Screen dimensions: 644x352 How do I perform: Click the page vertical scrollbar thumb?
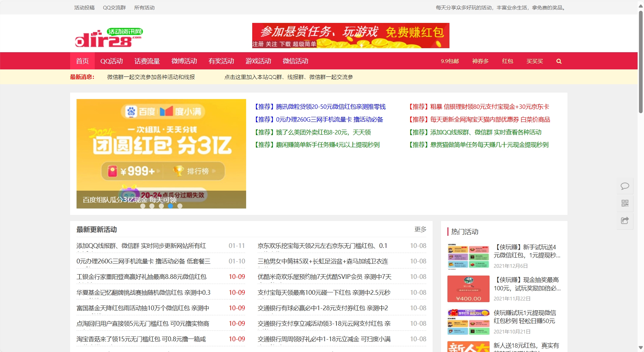pos(641,62)
